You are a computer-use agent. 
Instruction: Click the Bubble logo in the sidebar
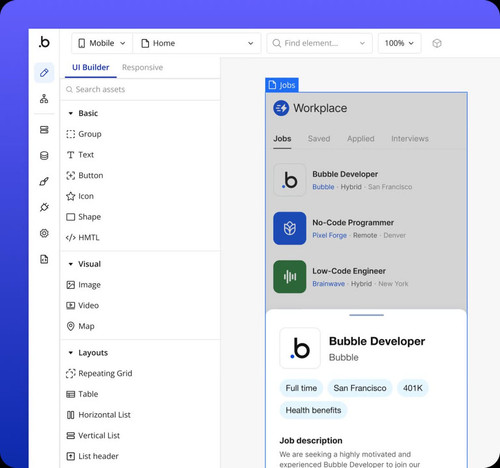[x=44, y=42]
